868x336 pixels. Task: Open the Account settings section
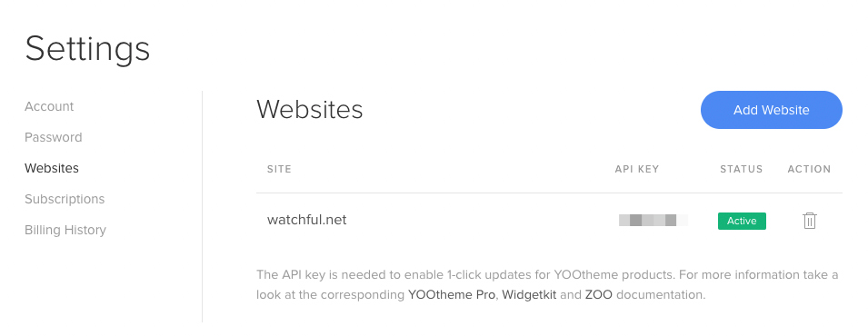pos(49,106)
